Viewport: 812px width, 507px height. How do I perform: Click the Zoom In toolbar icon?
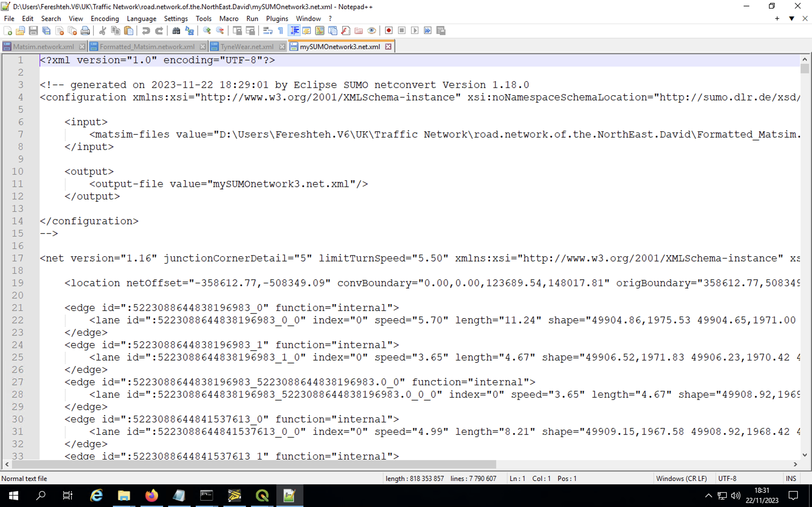click(x=207, y=30)
